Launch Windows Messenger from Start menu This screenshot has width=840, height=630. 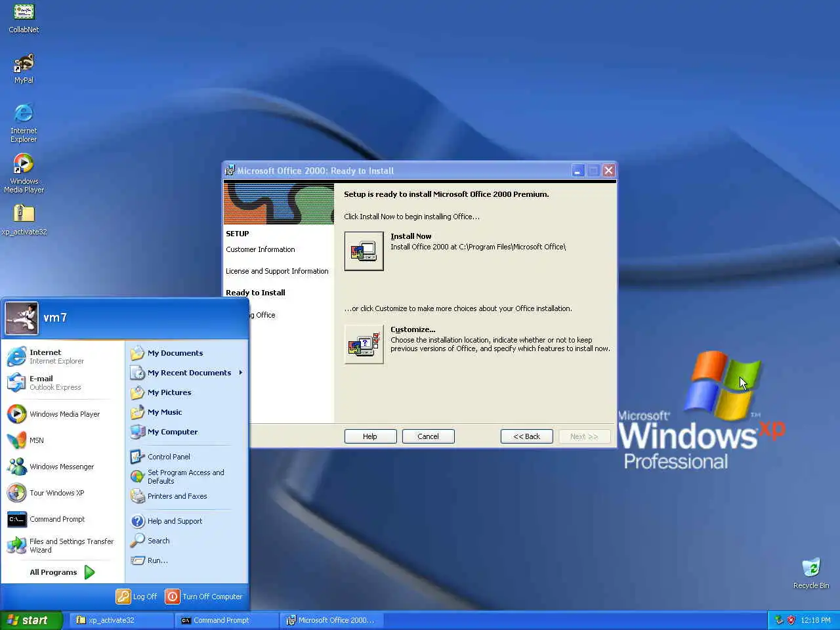click(x=63, y=467)
